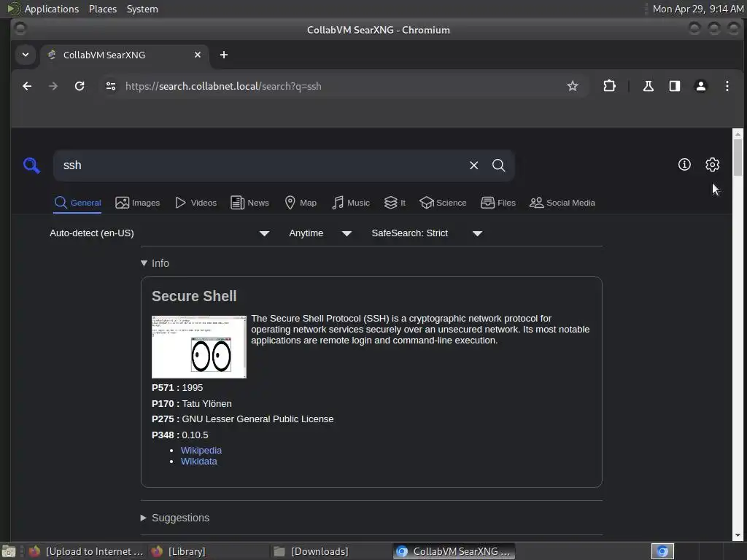Screen dimensions: 747x560
Task: Close the CollabVM SearXNG tab
Action: tap(197, 55)
